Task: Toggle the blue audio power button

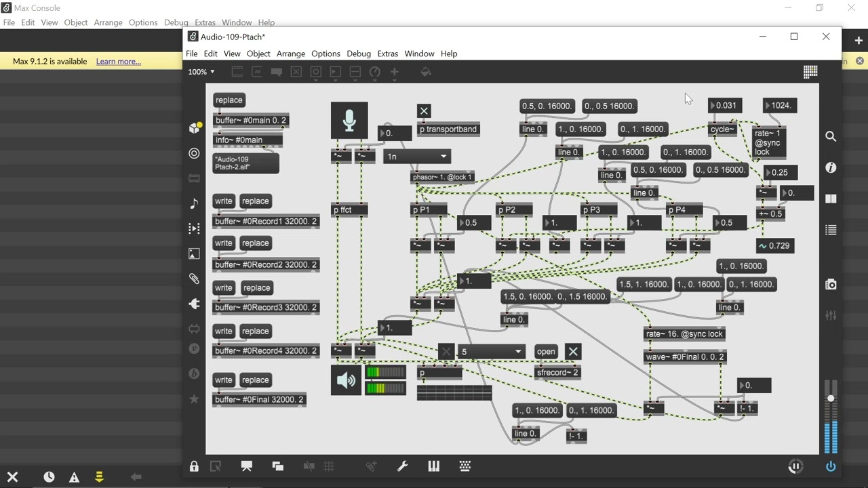Action: coord(831,466)
